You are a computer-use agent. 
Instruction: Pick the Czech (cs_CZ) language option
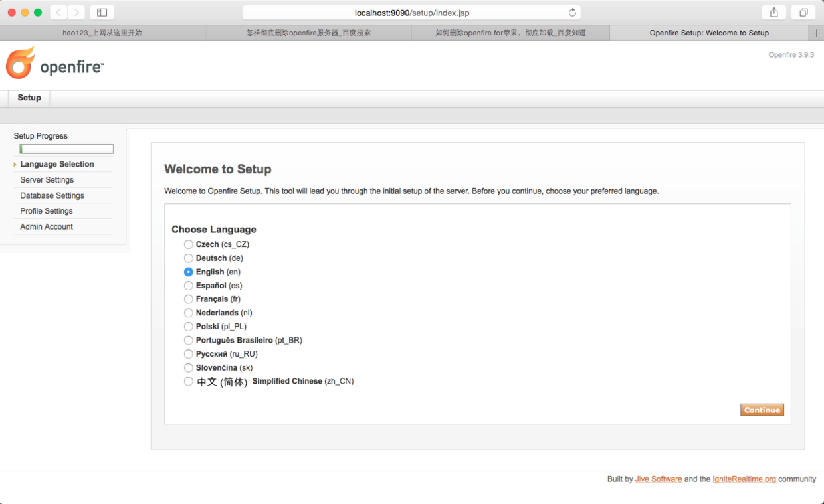click(189, 244)
